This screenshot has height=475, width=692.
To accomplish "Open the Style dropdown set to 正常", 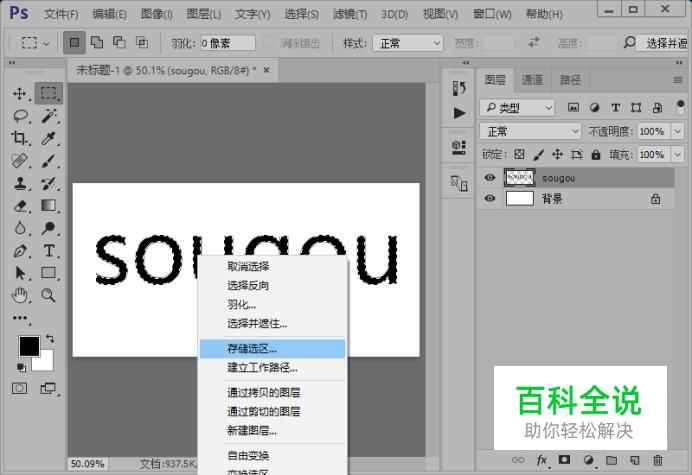I will 408,43.
